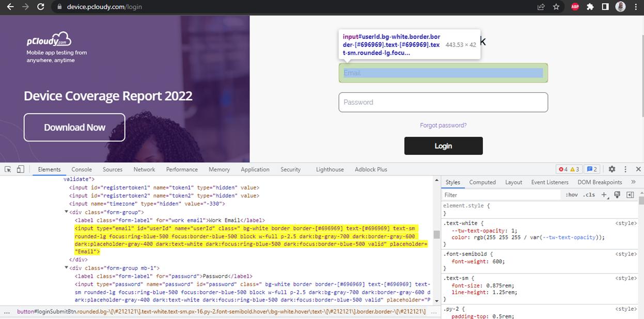This screenshot has height=319, width=644.
Task: Show more Styles pane tabs chevron
Action: 634,182
